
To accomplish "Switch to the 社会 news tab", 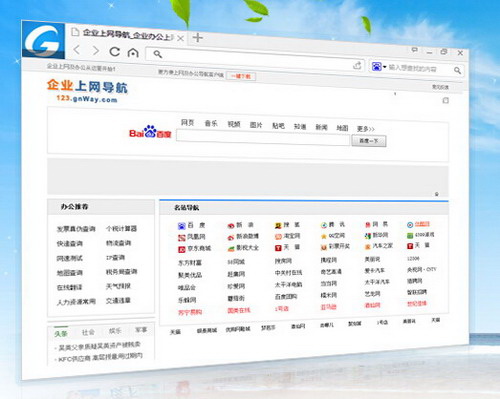I will 88,332.
